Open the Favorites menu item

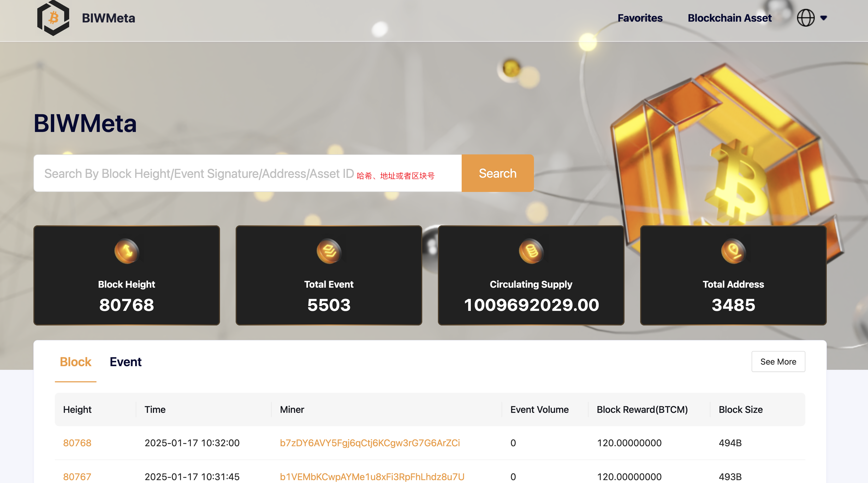640,18
